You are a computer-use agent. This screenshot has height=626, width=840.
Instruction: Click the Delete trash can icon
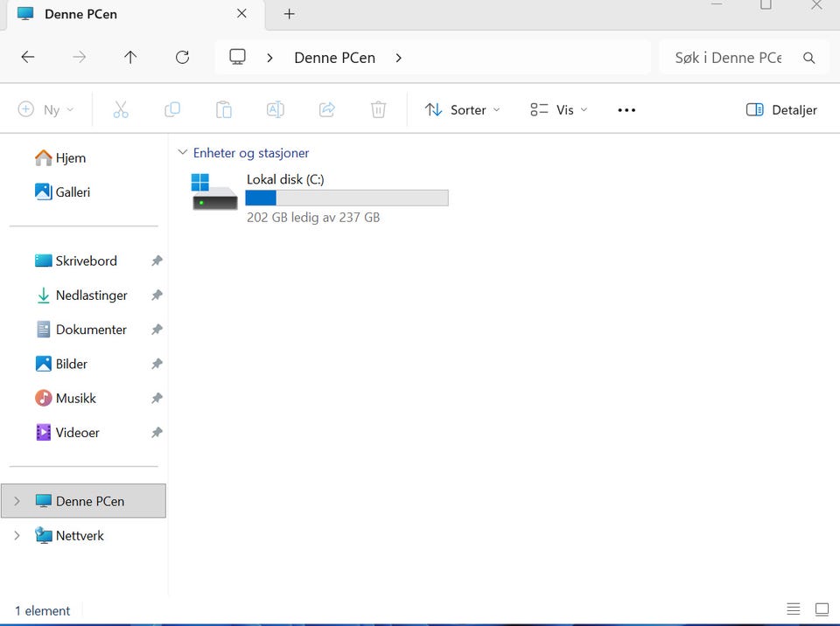[378, 109]
